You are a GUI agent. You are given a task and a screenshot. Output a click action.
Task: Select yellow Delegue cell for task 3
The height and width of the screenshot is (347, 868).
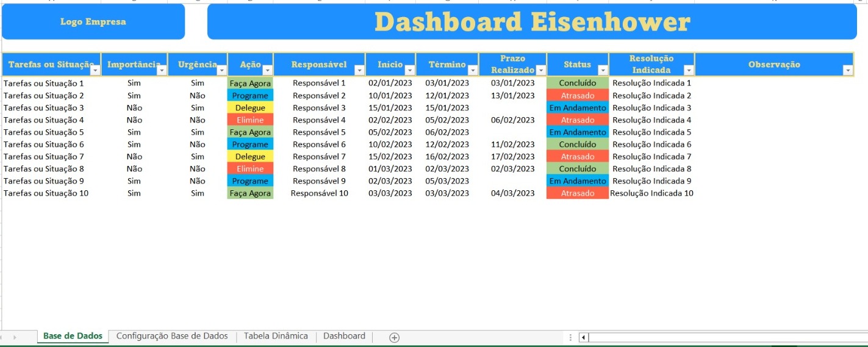pyautogui.click(x=250, y=108)
